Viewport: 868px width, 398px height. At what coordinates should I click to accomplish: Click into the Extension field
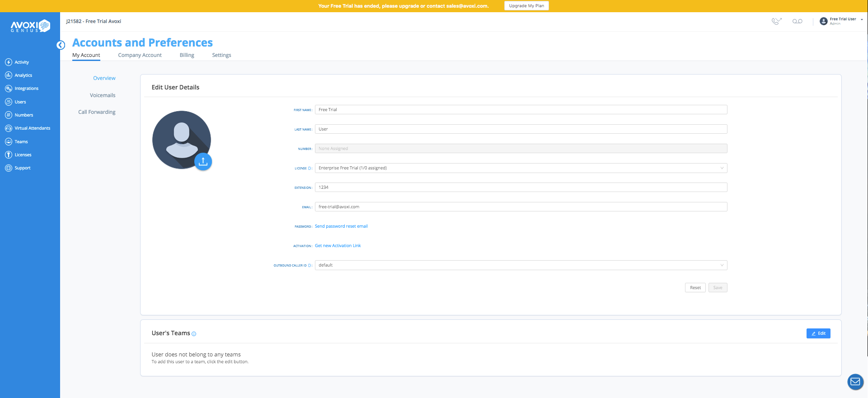521,187
